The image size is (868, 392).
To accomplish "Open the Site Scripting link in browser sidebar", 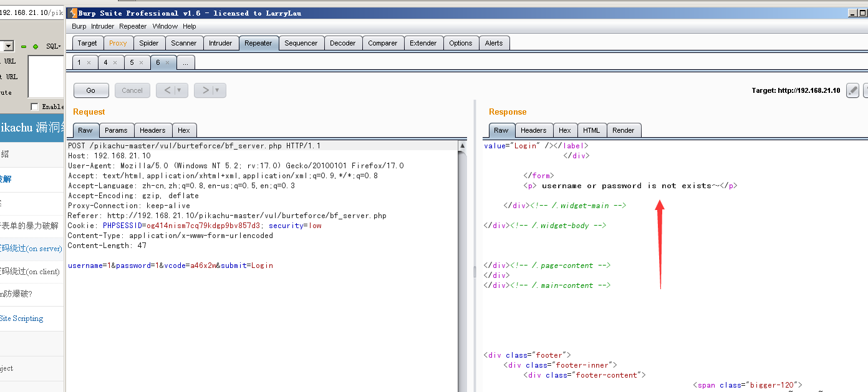I will pyautogui.click(x=22, y=318).
